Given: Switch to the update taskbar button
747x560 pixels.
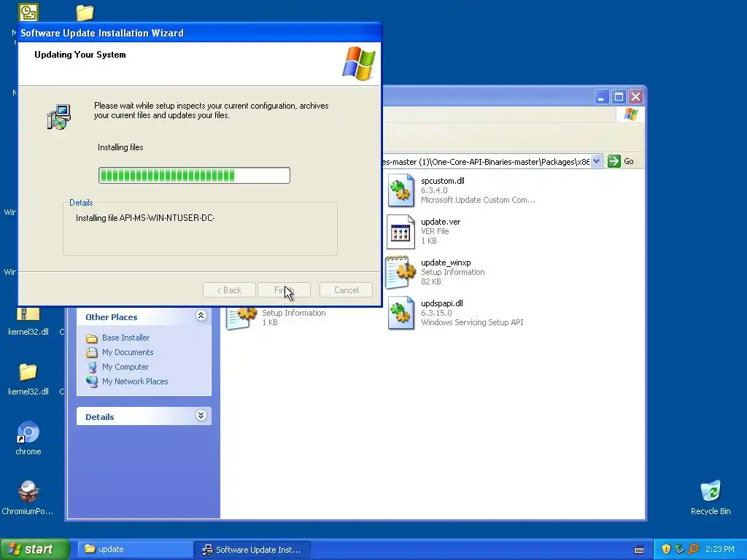Looking at the screenshot, I should pyautogui.click(x=135, y=549).
